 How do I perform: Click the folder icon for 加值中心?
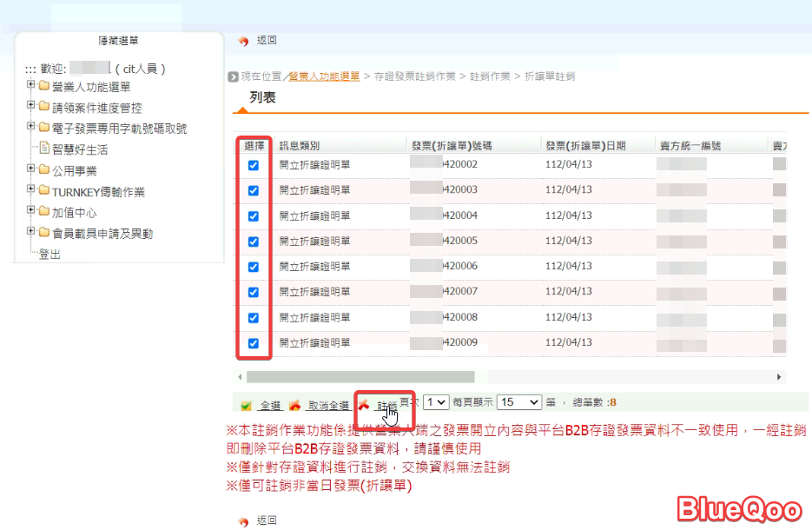pyautogui.click(x=43, y=212)
